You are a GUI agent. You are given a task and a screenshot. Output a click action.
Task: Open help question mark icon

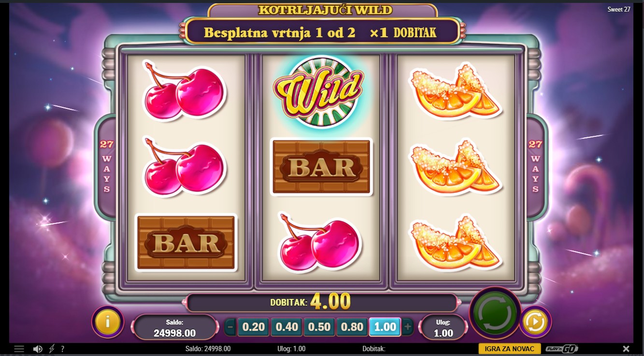(63, 349)
